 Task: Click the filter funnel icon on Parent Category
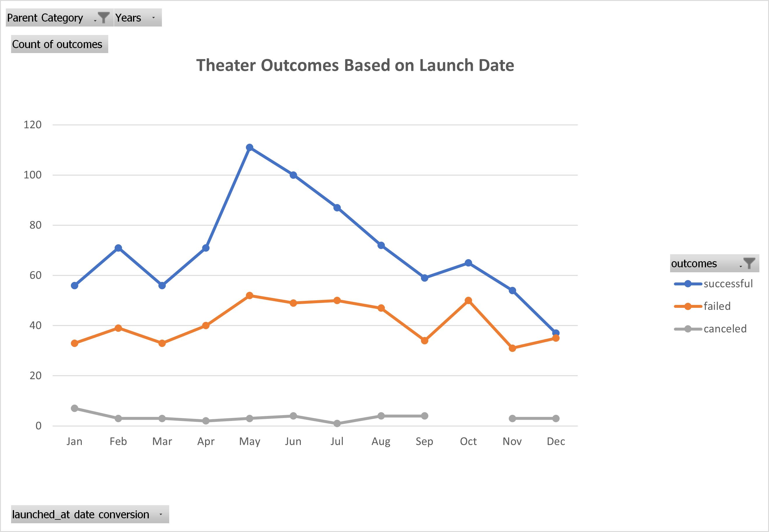coord(104,17)
